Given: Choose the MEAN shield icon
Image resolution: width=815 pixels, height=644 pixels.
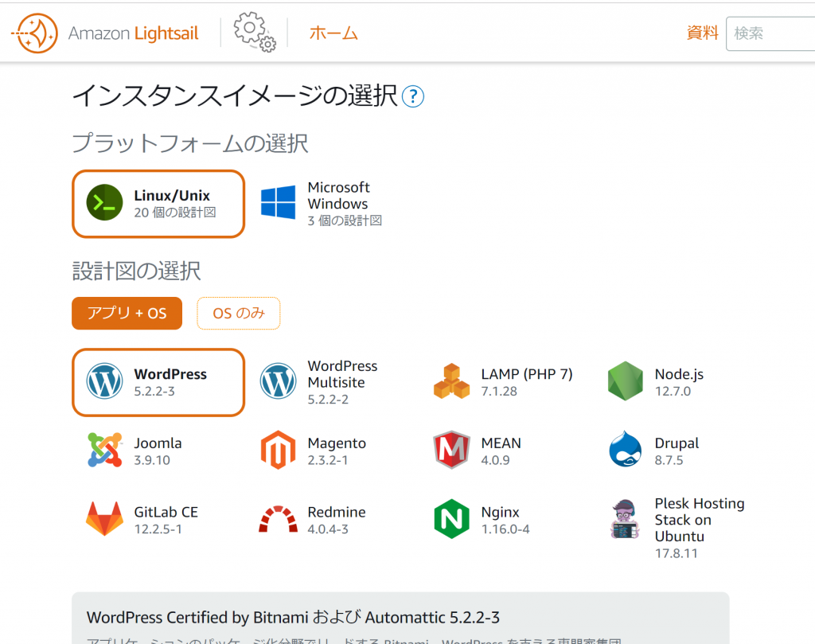Looking at the screenshot, I should click(x=452, y=450).
